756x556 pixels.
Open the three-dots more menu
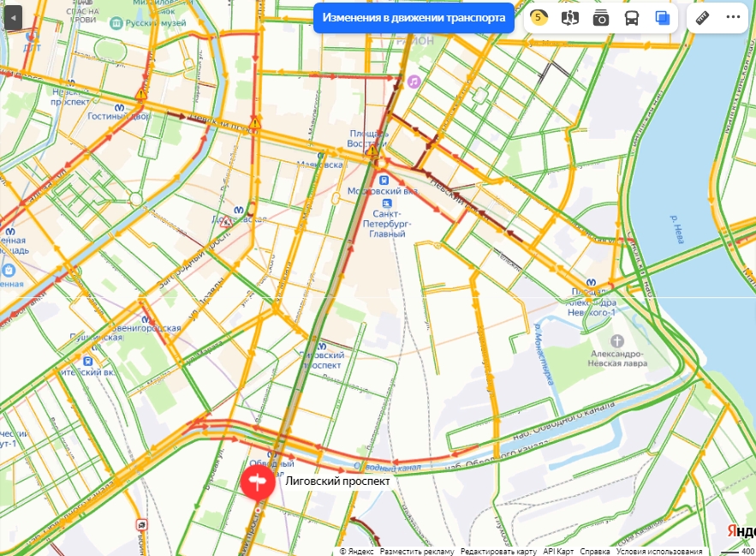[x=733, y=17]
